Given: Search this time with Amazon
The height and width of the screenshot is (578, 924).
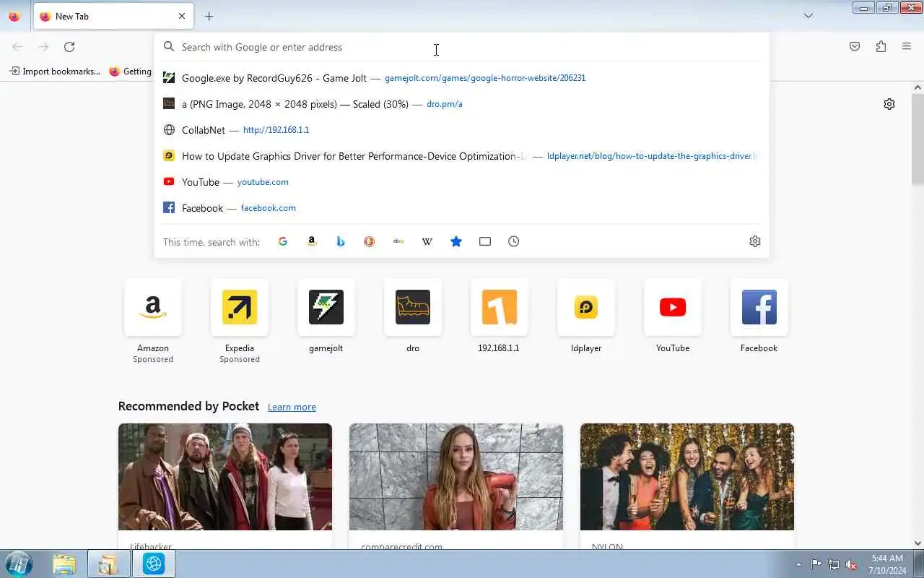Looking at the screenshot, I should pos(312,241).
